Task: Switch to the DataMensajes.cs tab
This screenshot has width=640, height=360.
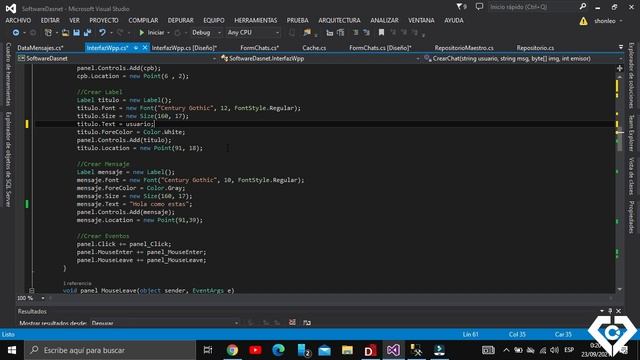Action: 40,48
